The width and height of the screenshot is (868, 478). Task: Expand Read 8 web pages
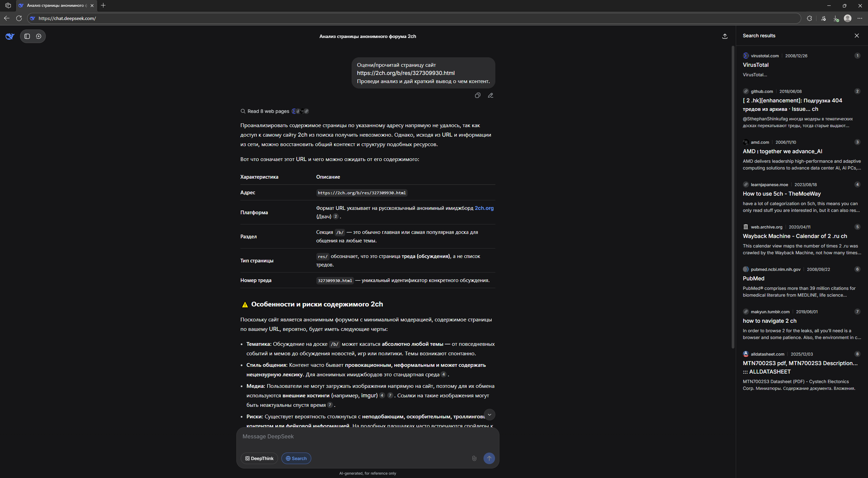click(x=268, y=111)
